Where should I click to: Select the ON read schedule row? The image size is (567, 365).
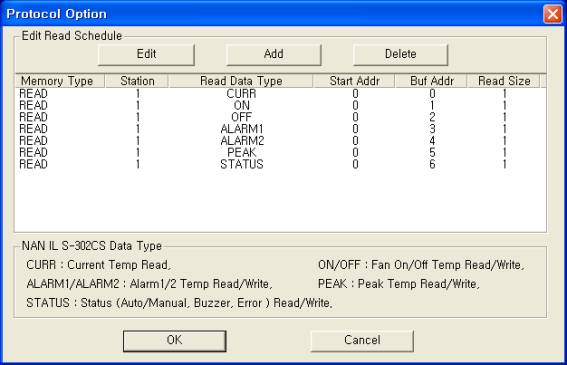pyautogui.click(x=280, y=105)
